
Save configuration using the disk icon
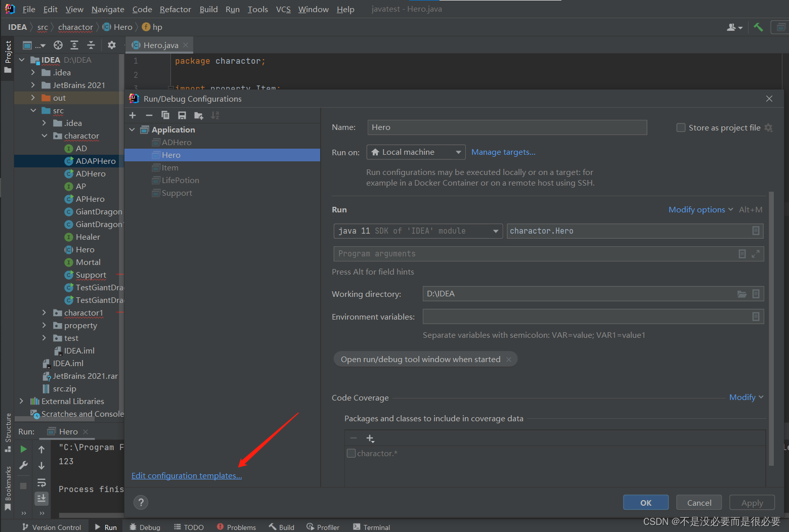(182, 115)
